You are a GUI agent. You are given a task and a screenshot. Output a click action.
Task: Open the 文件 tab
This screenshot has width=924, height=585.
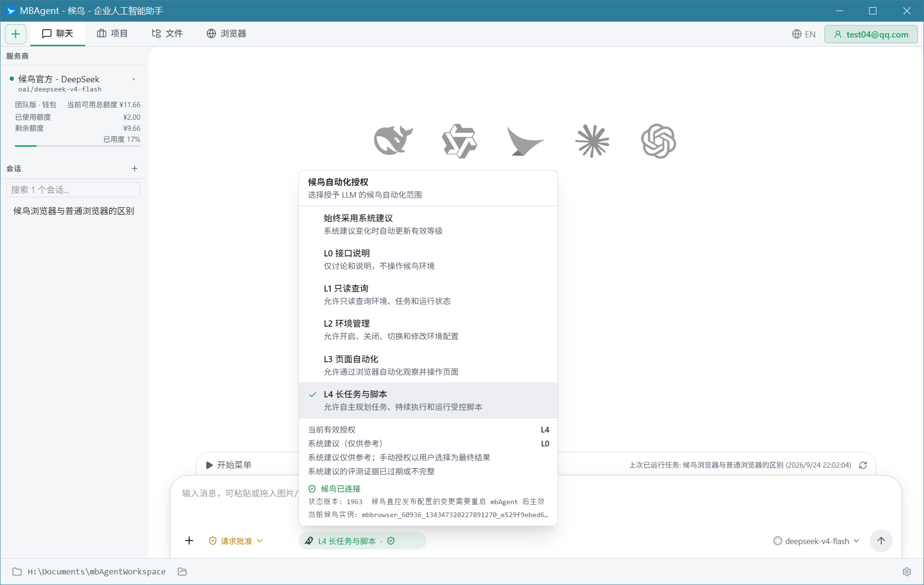[167, 34]
